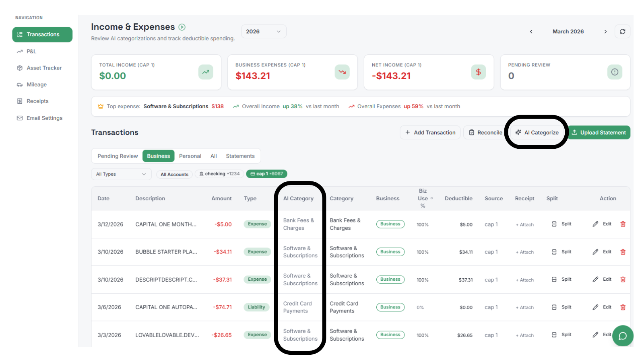Attach receipt to CAPITAL ONE MONTH... row
This screenshot has width=644, height=362.
tap(525, 224)
